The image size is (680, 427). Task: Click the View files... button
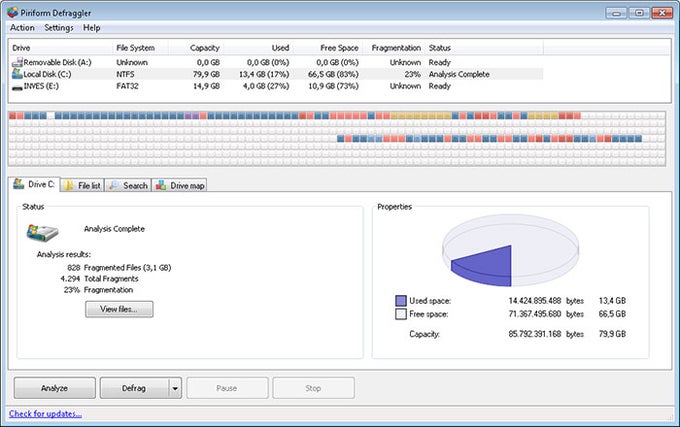(x=119, y=309)
